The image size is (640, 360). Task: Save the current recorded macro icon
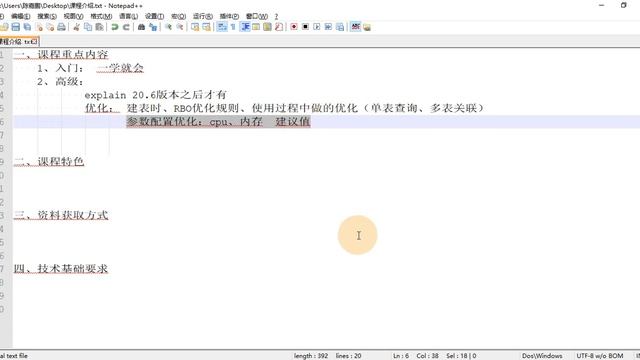point(340,27)
